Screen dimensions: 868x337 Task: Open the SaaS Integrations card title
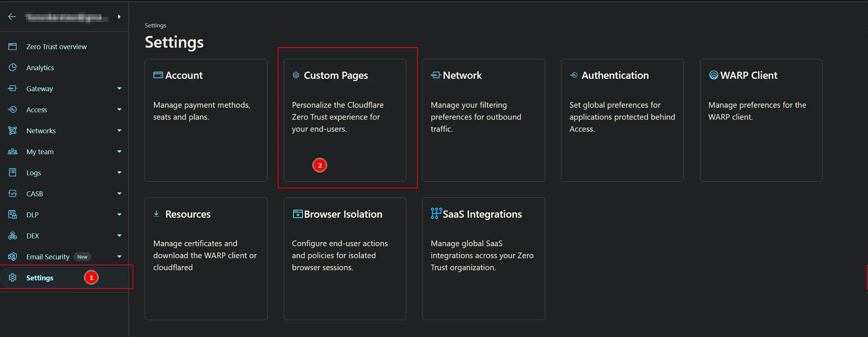pyautogui.click(x=482, y=214)
